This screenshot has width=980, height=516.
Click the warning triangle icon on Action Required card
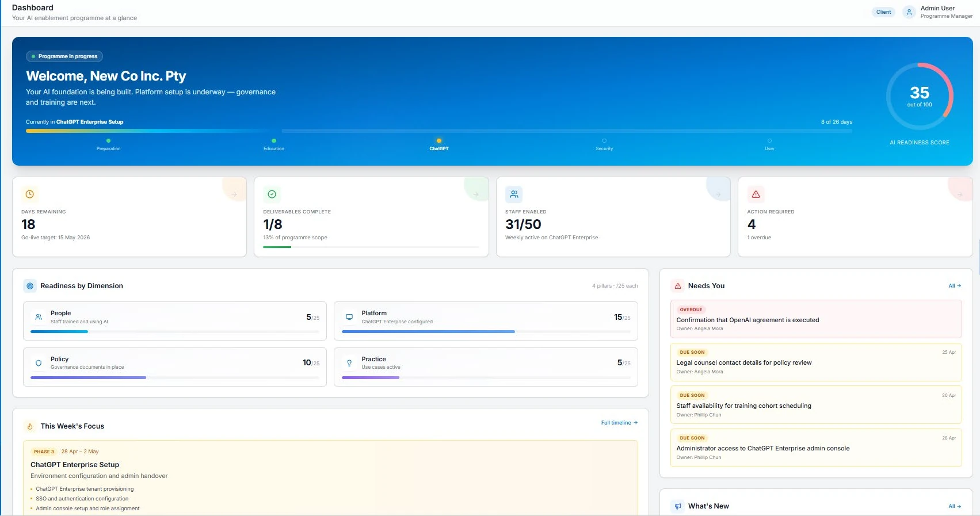(756, 194)
